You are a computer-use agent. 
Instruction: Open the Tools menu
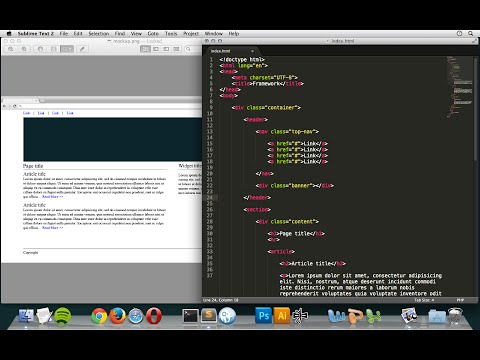click(x=171, y=34)
